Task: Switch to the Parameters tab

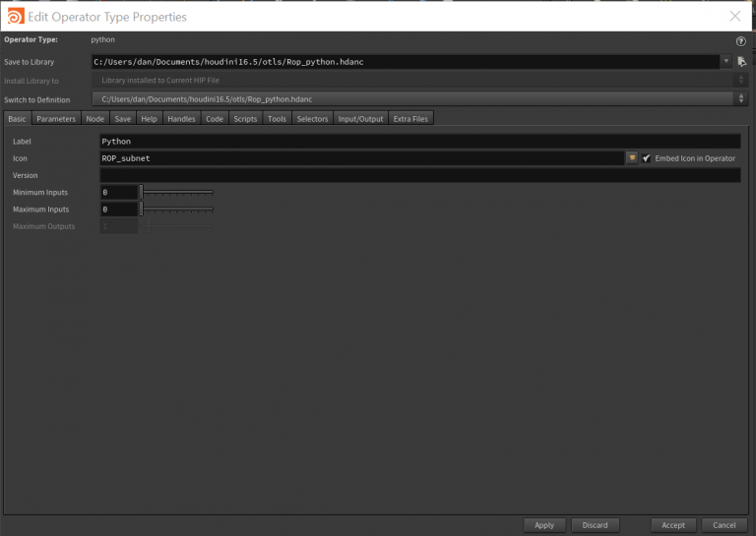Action: coord(56,119)
